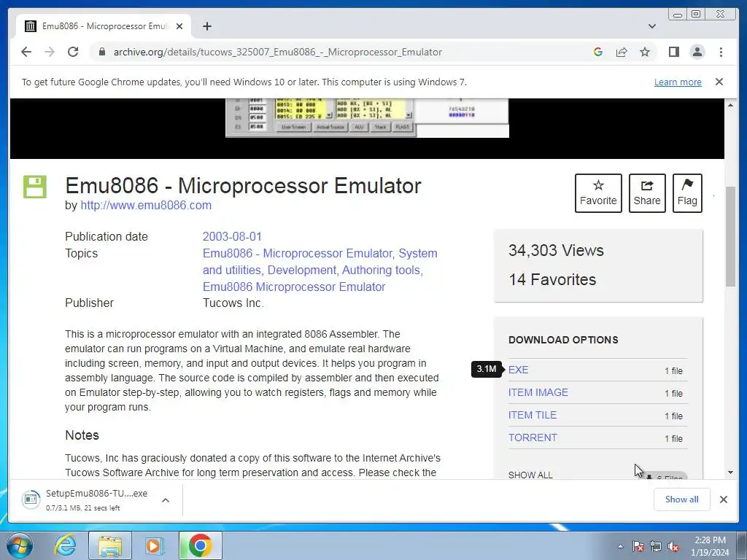
Task: Open the 2003-08-01 publication date link
Action: tap(232, 237)
